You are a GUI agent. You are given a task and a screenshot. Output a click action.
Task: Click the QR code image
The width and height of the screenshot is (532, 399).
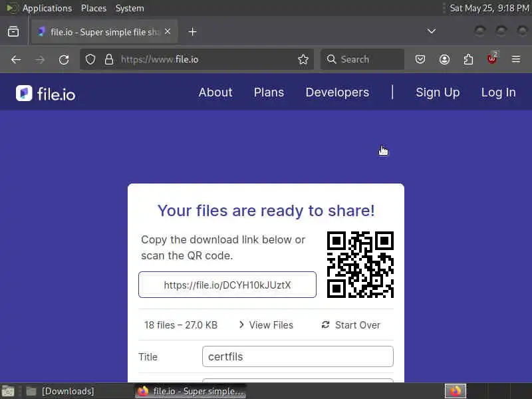click(360, 265)
